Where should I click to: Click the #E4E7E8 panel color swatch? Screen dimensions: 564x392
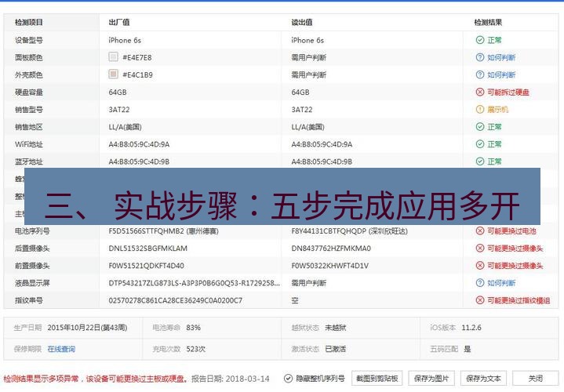click(113, 56)
